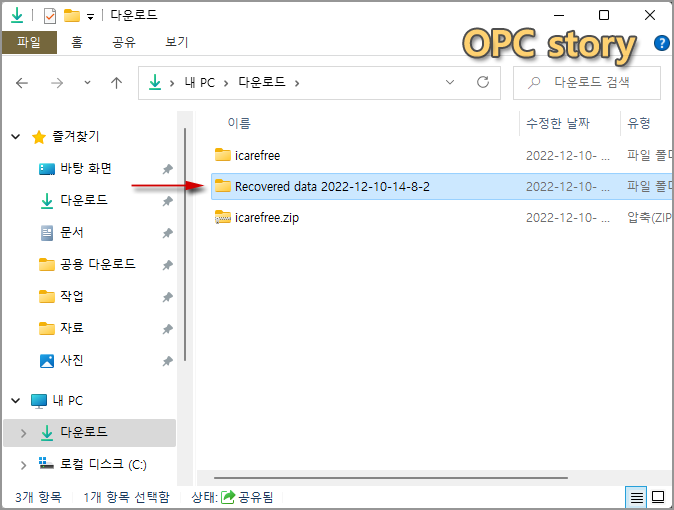
Task: Open 문서 in the navigation pane
Action: coord(72,233)
